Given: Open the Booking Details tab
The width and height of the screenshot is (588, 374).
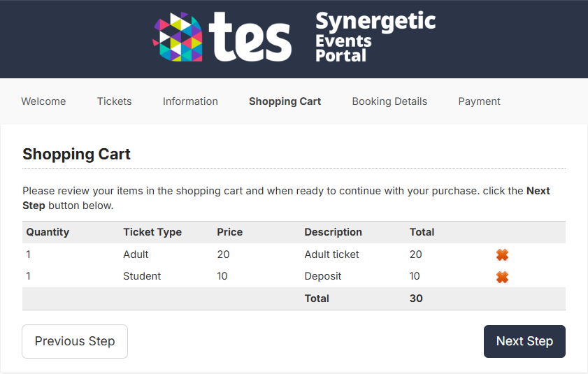Looking at the screenshot, I should coord(389,101).
